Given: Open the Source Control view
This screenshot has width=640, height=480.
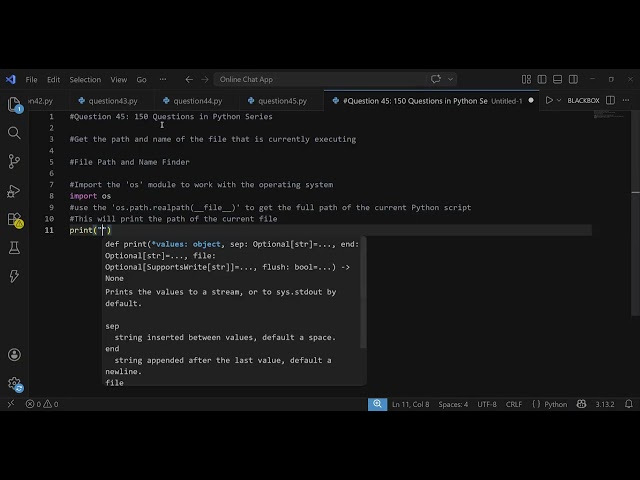Looking at the screenshot, I should pos(14,161).
